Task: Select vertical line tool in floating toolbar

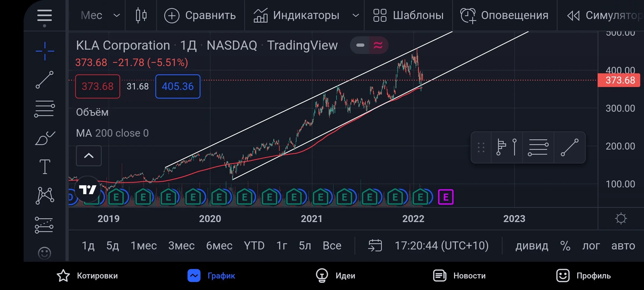Action: 514,147
